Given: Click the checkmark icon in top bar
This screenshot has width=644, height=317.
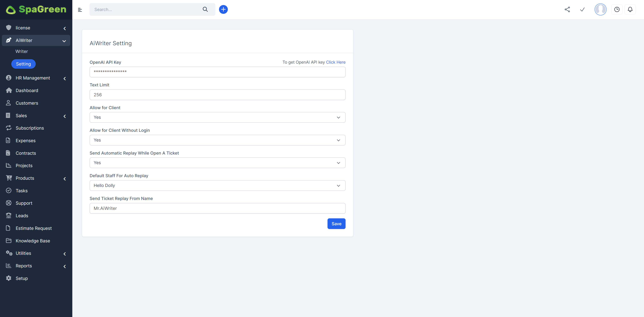Looking at the screenshot, I should (x=582, y=9).
